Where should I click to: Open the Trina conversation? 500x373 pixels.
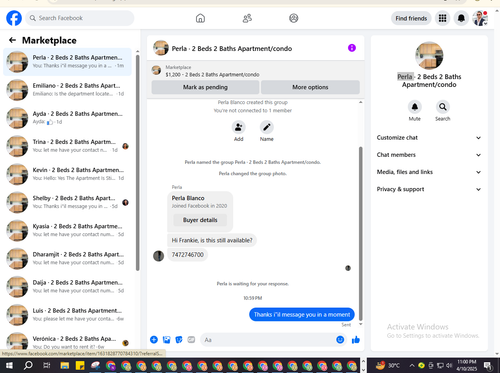[x=67, y=146]
